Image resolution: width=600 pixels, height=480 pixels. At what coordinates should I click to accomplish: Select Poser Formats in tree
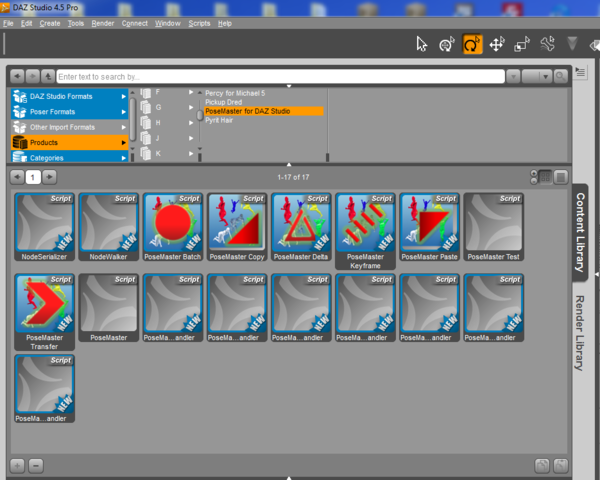pyautogui.click(x=69, y=112)
